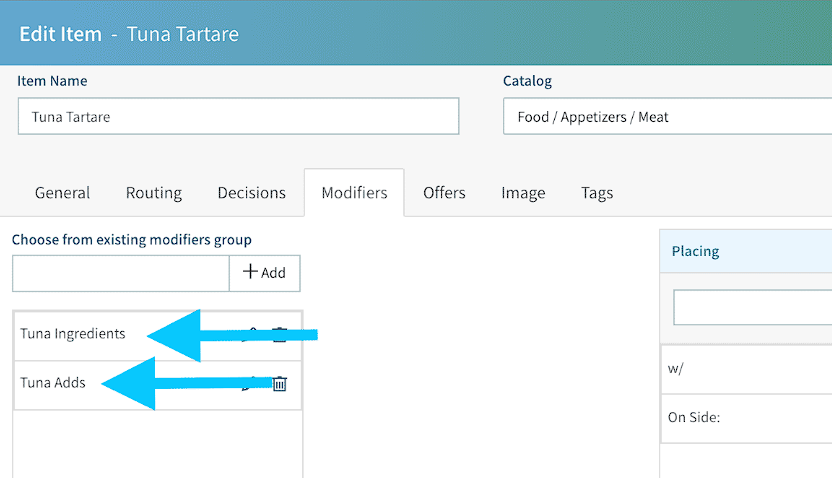The width and height of the screenshot is (832, 478).
Task: Edit the Tuna Adds modifier group
Action: pyautogui.click(x=253, y=384)
